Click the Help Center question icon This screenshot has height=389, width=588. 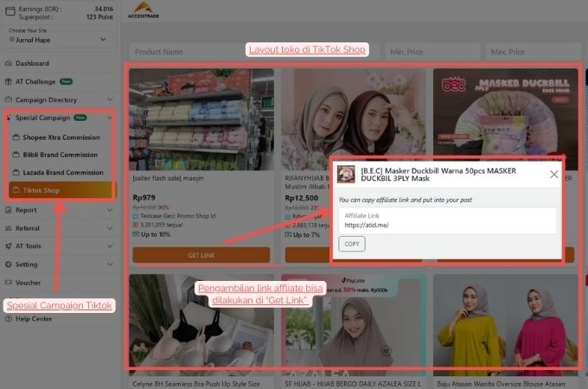click(x=9, y=319)
